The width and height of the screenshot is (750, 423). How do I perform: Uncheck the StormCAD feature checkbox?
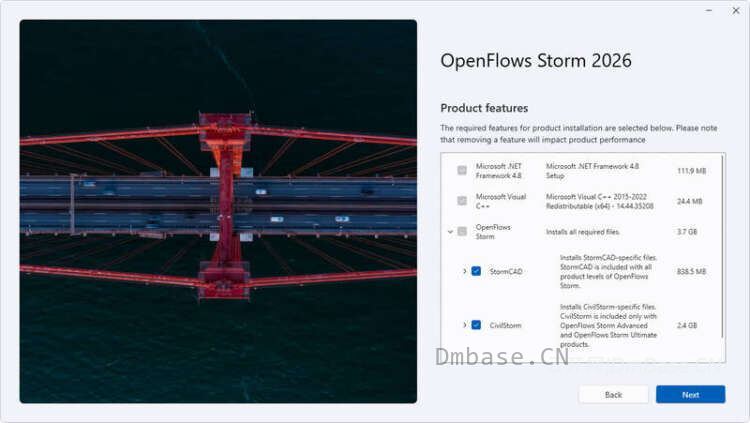pyautogui.click(x=476, y=271)
